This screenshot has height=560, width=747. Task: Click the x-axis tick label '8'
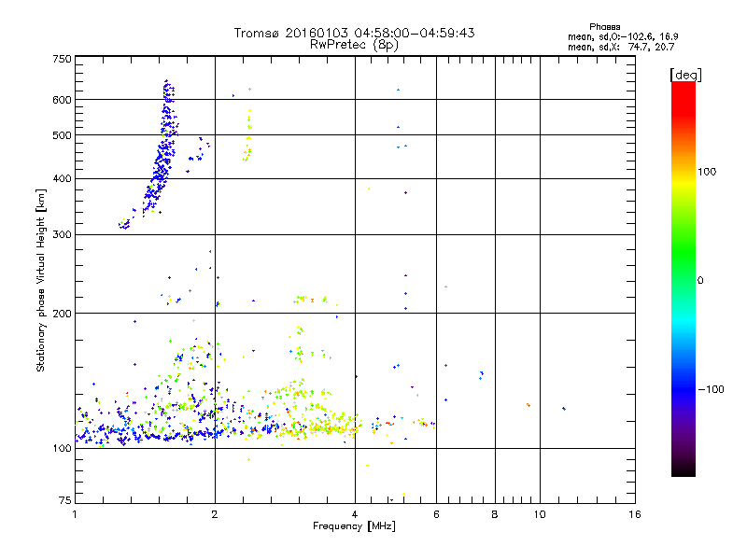(495, 514)
